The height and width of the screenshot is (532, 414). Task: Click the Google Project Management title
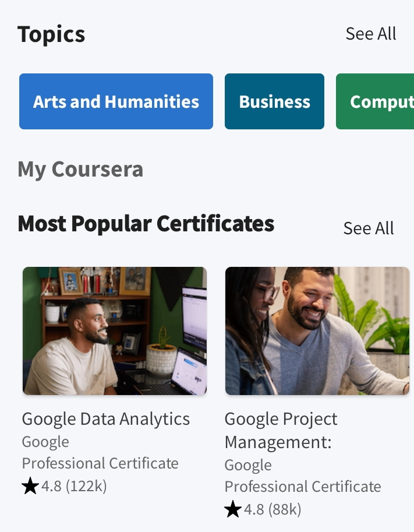281,430
